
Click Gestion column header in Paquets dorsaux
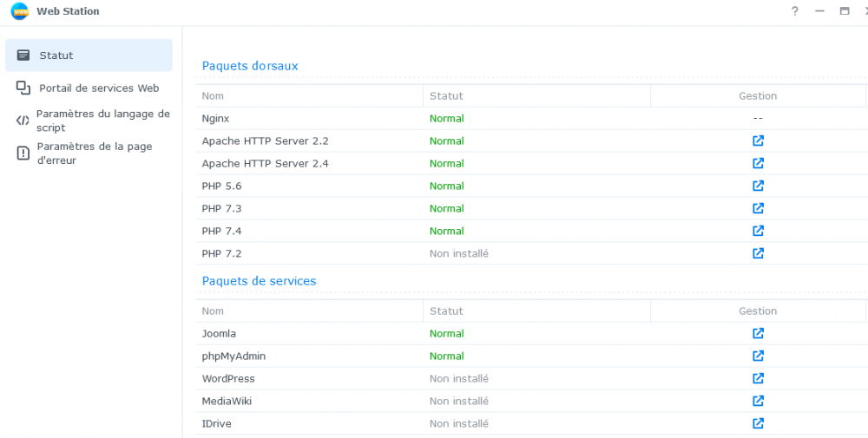point(758,95)
